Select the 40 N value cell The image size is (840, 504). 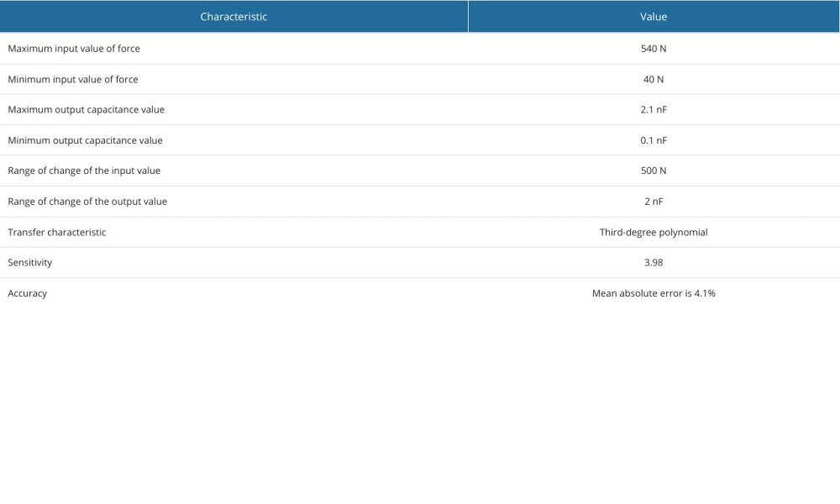[x=654, y=79]
